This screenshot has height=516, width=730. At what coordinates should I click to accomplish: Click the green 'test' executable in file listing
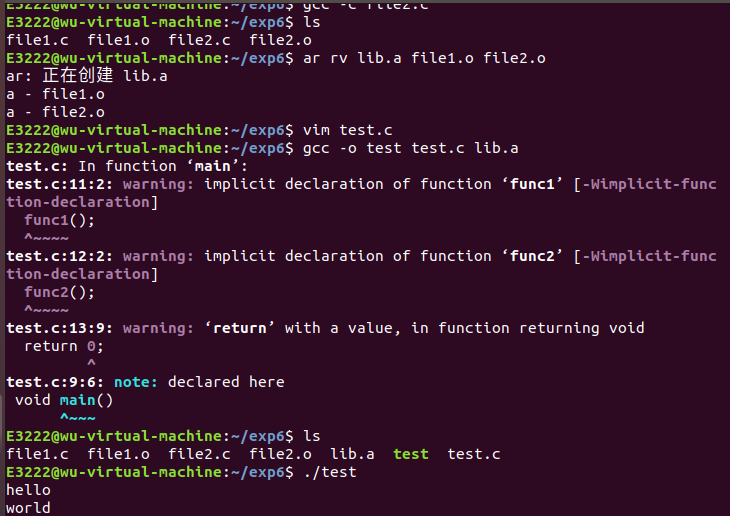[410, 454]
